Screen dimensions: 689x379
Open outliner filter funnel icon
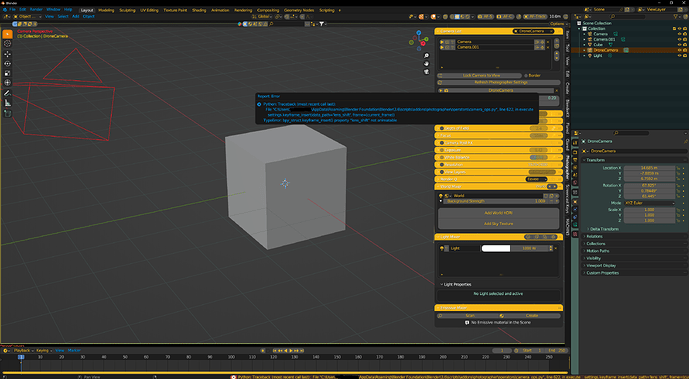(676, 17)
